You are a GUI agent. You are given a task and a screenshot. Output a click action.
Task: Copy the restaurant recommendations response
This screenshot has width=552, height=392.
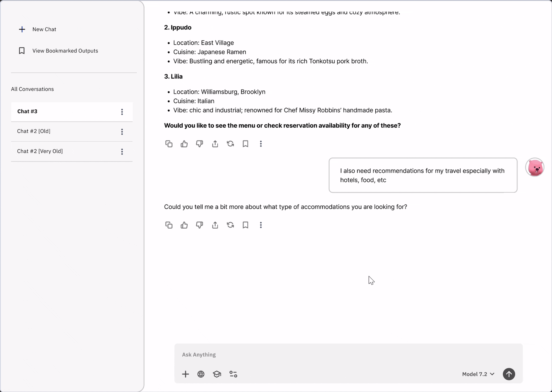tap(169, 144)
